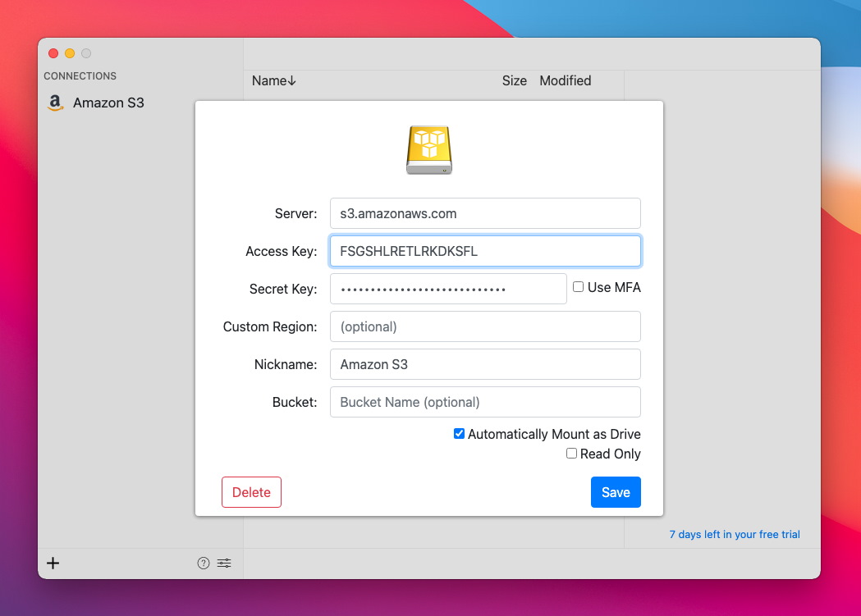Sort by the Modified column header
The height and width of the screenshot is (616, 861).
pyautogui.click(x=565, y=80)
